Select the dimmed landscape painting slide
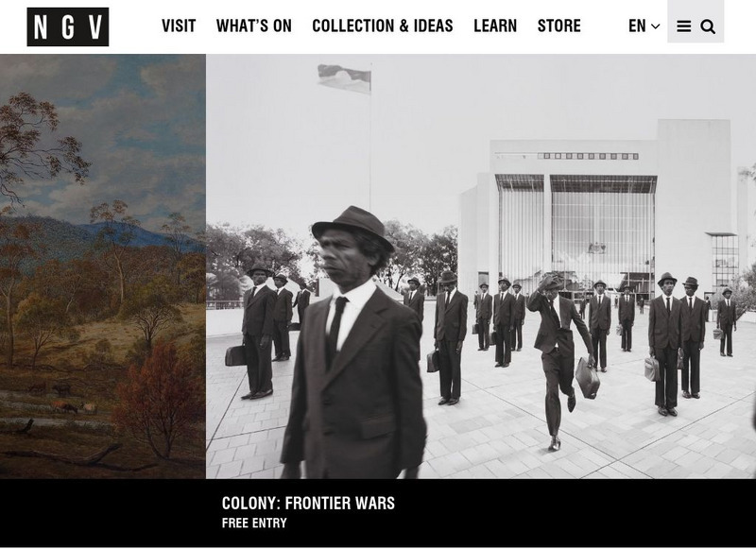The height and width of the screenshot is (549, 756). [103, 266]
